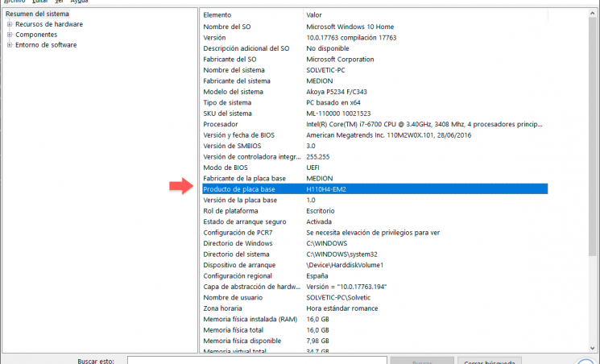600x364 pixels.
Task: Click the ML-110000 10021523 value
Action: click(x=338, y=114)
